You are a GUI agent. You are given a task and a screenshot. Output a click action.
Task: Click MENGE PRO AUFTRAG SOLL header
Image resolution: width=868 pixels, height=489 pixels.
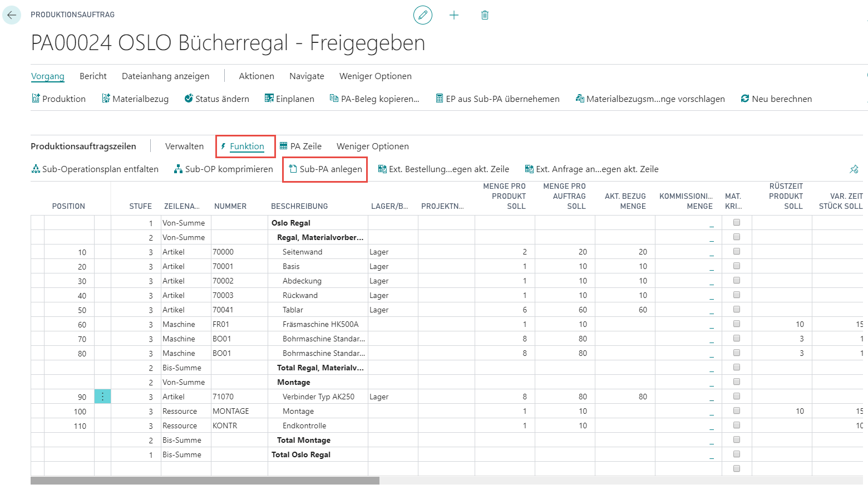tap(565, 196)
